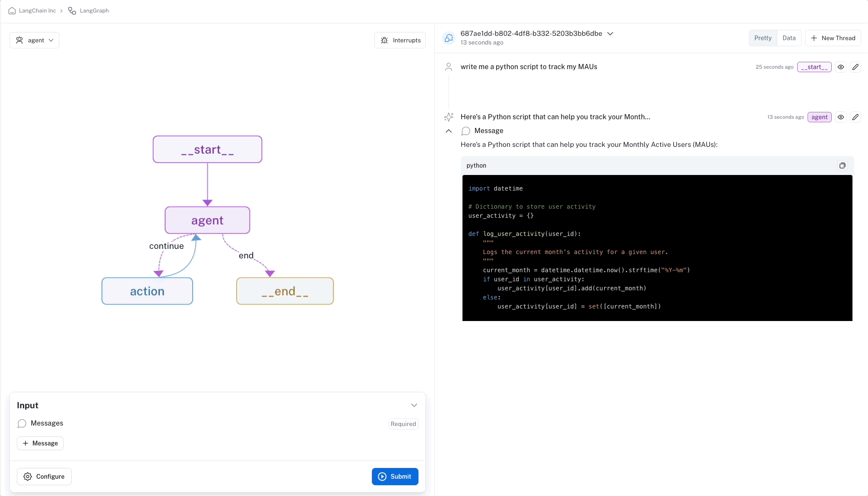This screenshot has width=868, height=496.
Task: Click the LangChain Inc home icon in breadcrumb
Action: [12, 10]
